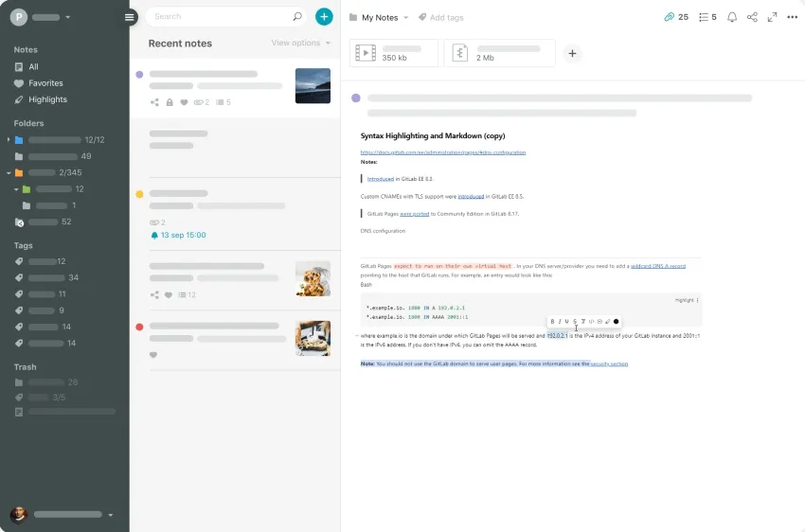Follow the security section link
This screenshot has width=805, height=532.
point(609,364)
